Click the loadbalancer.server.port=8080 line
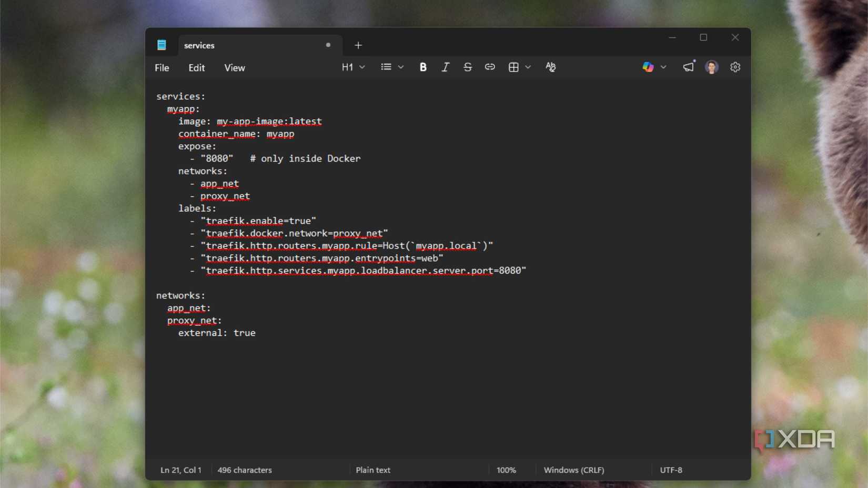This screenshot has width=868, height=488. 358,271
